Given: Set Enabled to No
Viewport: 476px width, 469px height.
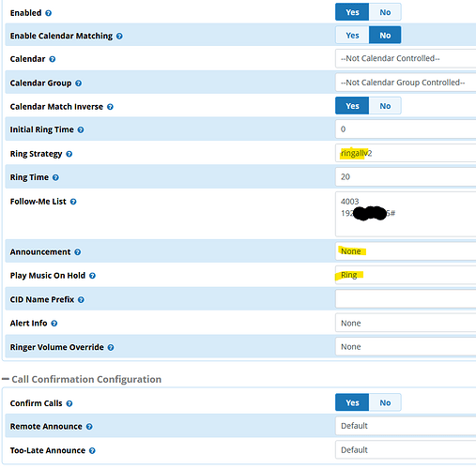Looking at the screenshot, I should (385, 12).
